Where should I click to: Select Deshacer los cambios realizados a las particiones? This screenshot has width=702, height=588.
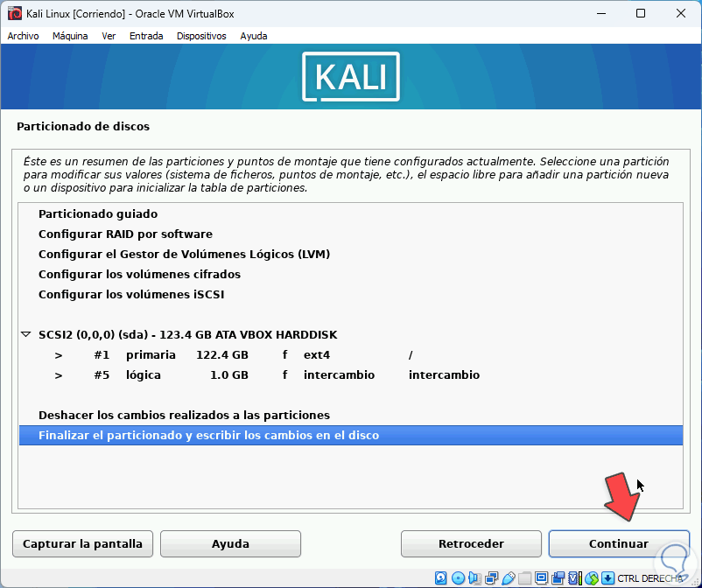(x=351, y=416)
